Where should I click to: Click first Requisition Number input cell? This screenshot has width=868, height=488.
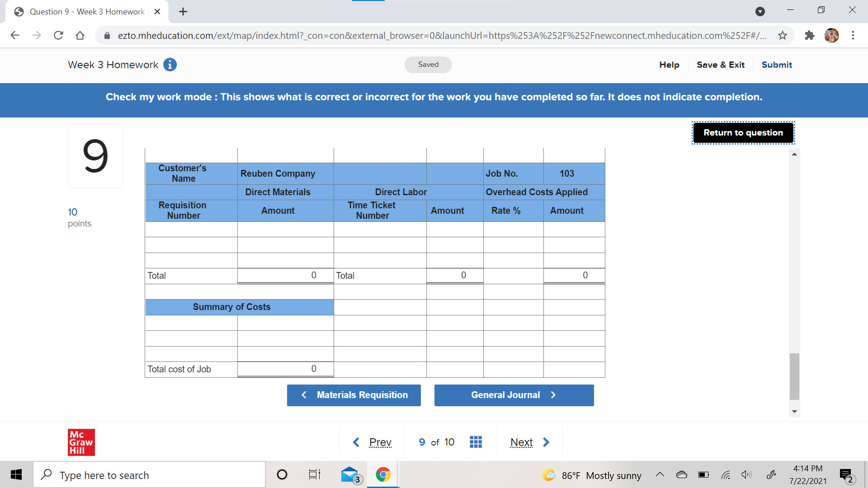point(191,230)
